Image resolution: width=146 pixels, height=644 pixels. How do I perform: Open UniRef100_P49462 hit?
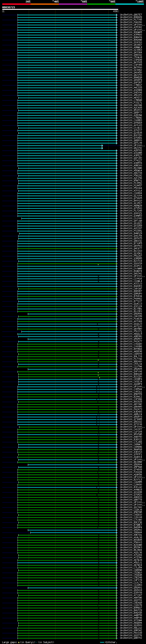[131, 299]
